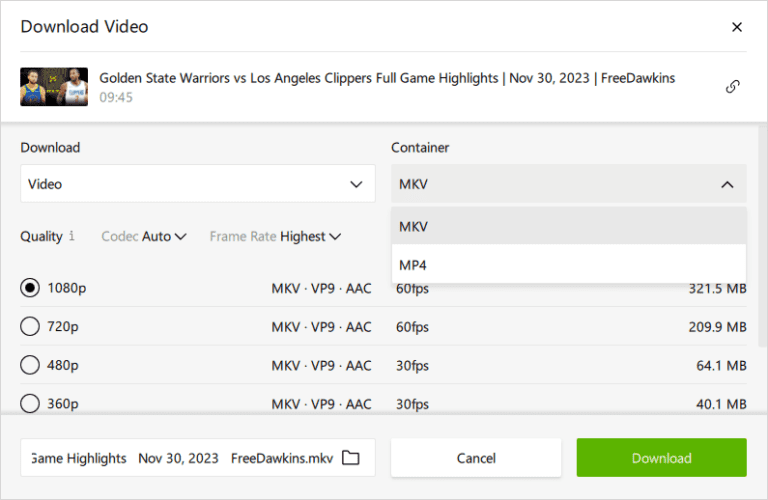Expand the Codec Auto dropdown

point(144,237)
